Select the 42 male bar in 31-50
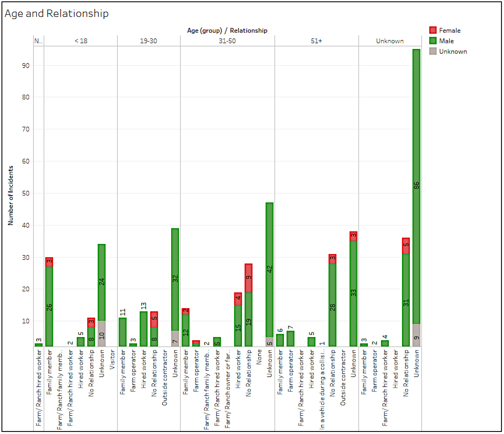The image size is (504, 434). click(269, 269)
